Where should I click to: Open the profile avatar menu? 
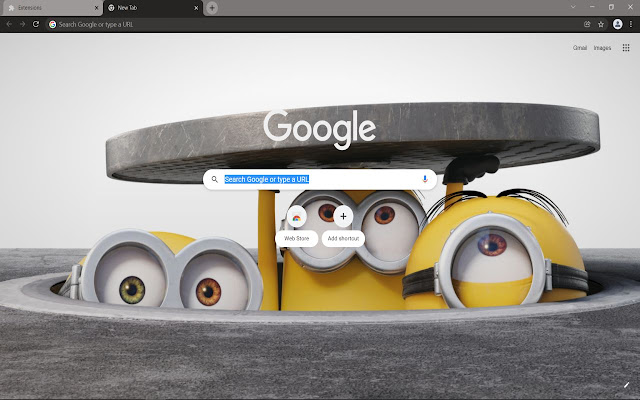click(x=618, y=24)
